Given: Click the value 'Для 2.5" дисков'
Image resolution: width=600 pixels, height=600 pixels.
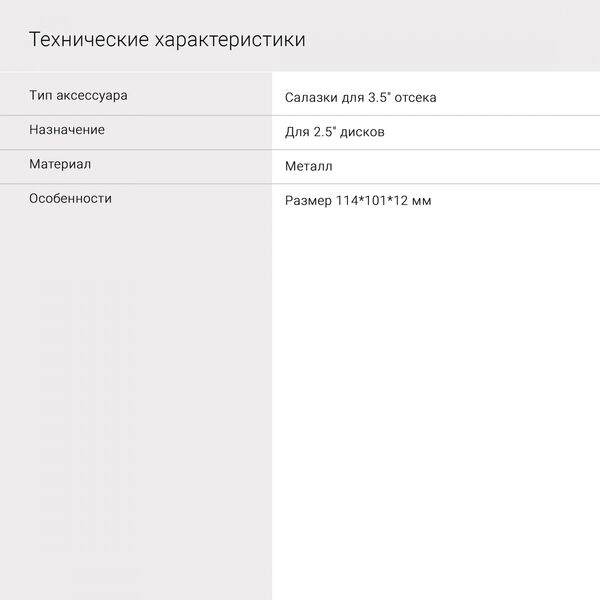Looking at the screenshot, I should click(335, 132).
